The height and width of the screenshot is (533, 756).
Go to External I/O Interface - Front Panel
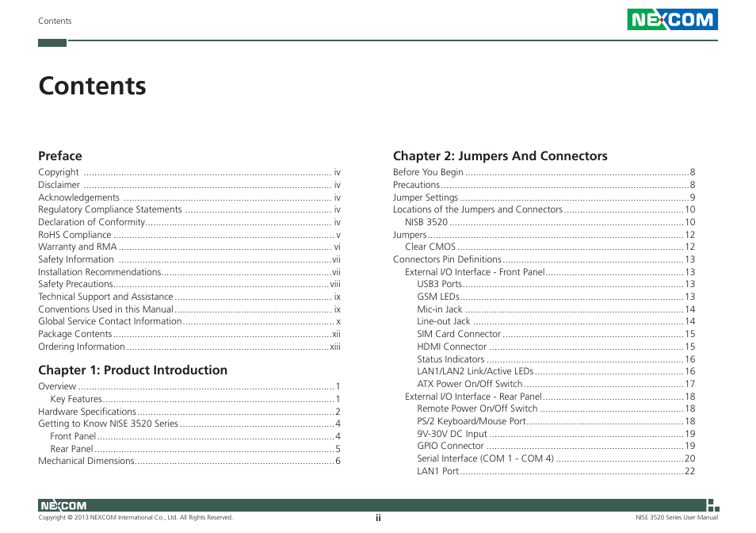point(550,271)
